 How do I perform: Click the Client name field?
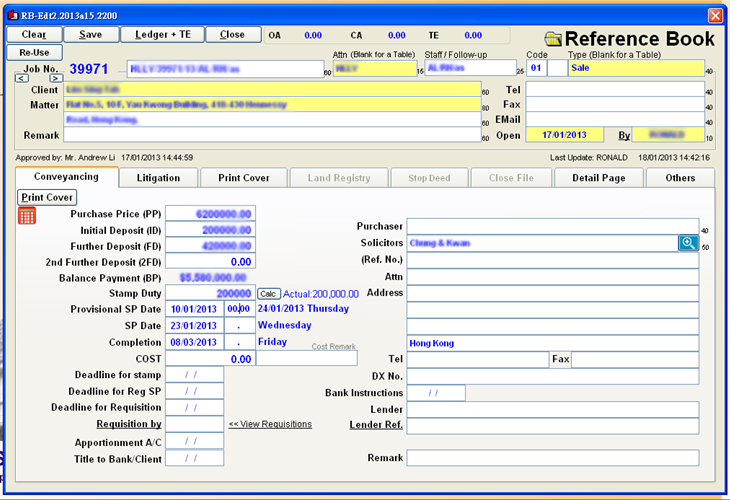click(x=272, y=89)
